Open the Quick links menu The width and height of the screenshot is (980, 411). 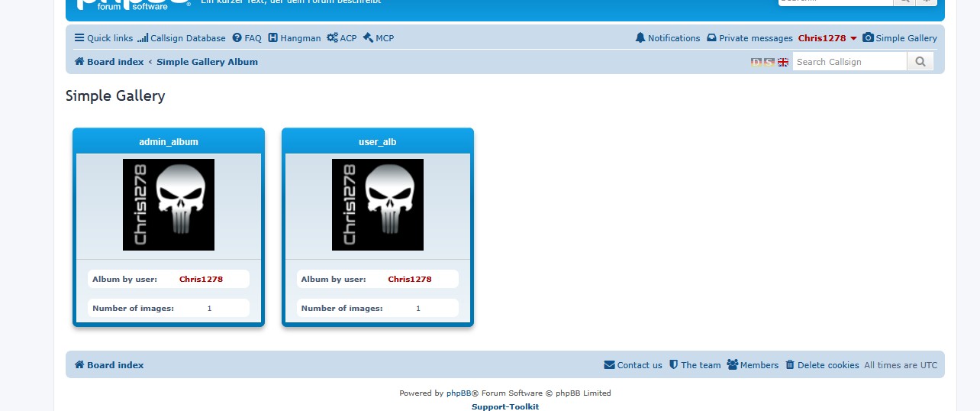coord(103,38)
